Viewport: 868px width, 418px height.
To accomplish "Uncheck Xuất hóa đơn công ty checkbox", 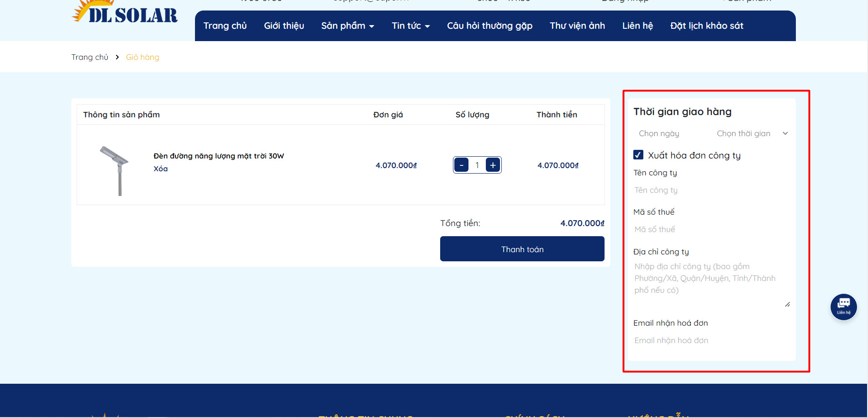I will click(638, 155).
